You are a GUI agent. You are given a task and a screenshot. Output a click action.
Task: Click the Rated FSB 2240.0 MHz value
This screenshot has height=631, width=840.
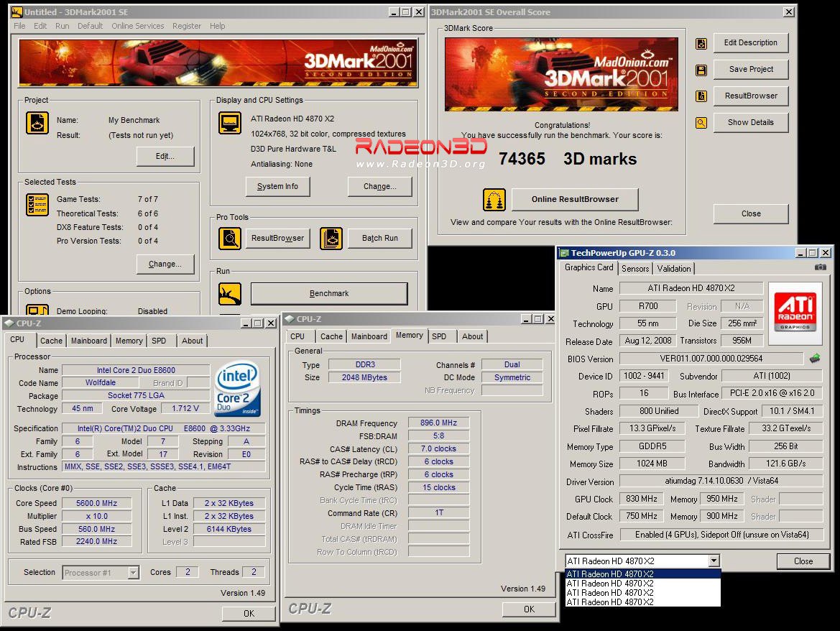(x=96, y=542)
